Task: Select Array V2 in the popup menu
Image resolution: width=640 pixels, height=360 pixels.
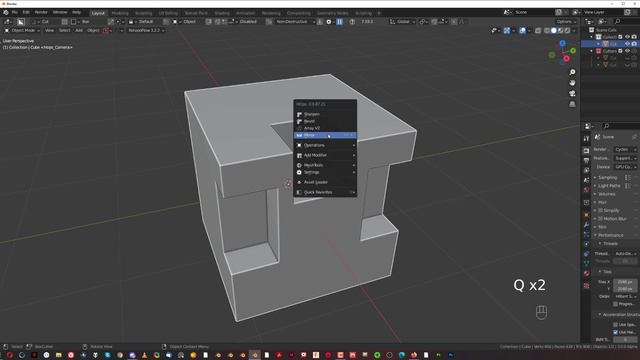Action: coord(325,128)
